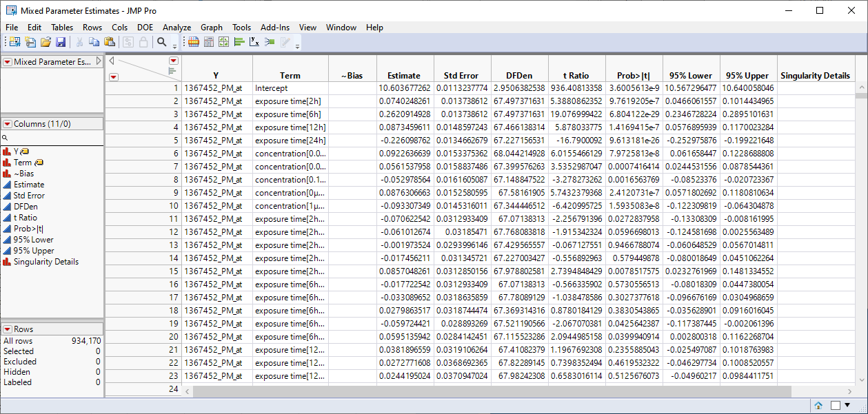Open the Rows panel red triangle menu
Screen dimensions: 868x414
[8, 329]
